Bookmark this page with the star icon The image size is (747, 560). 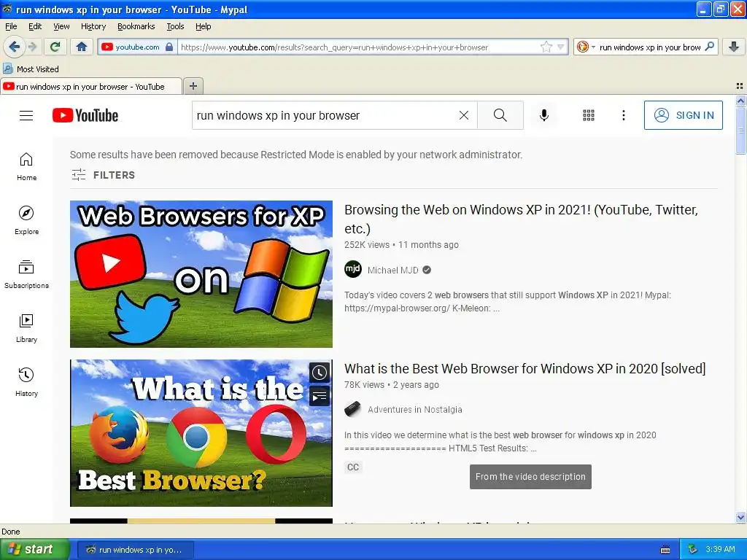(546, 47)
